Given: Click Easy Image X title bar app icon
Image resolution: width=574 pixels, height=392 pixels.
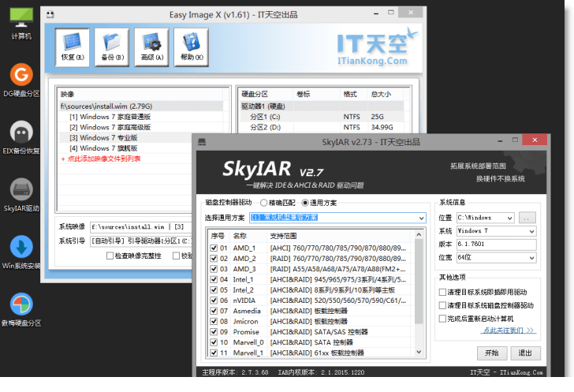Looking at the screenshot, I should pos(50,15).
